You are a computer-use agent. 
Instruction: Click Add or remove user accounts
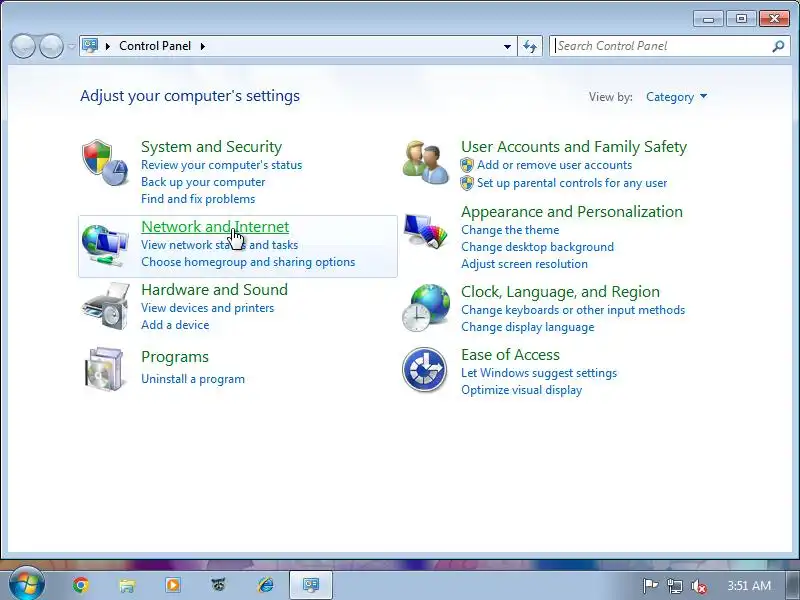(554, 165)
